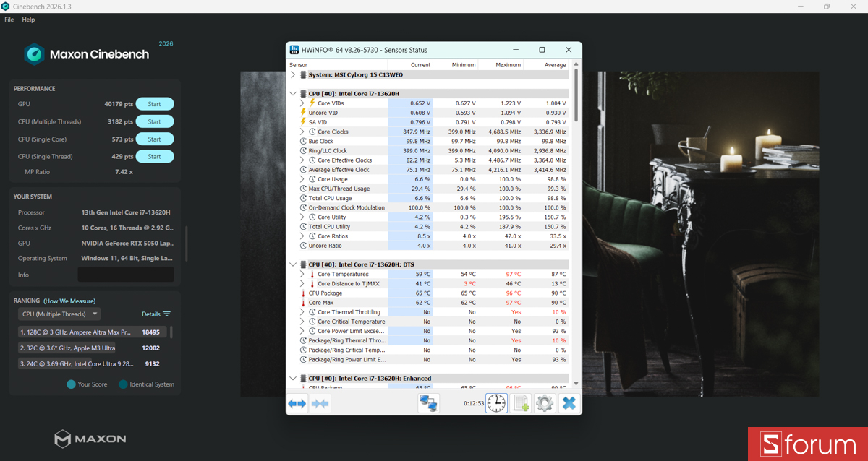
Task: Click chip icon of CPU DTS group
Action: tap(303, 264)
